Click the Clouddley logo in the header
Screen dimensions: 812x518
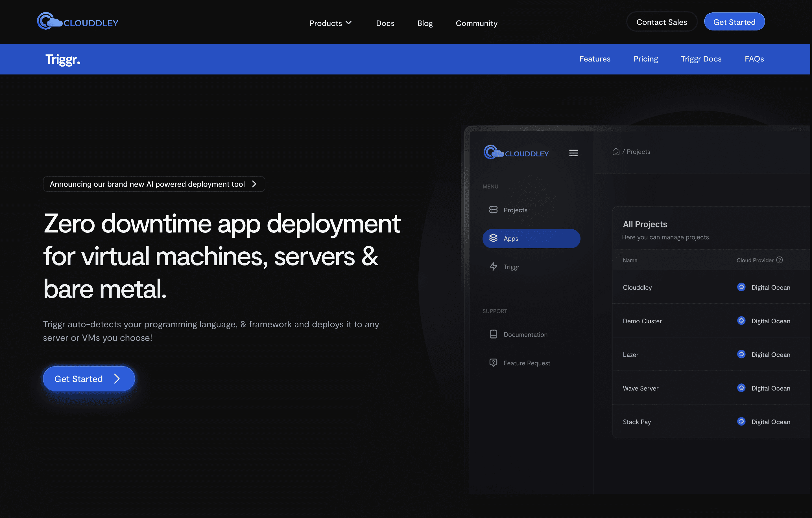pyautogui.click(x=78, y=21)
